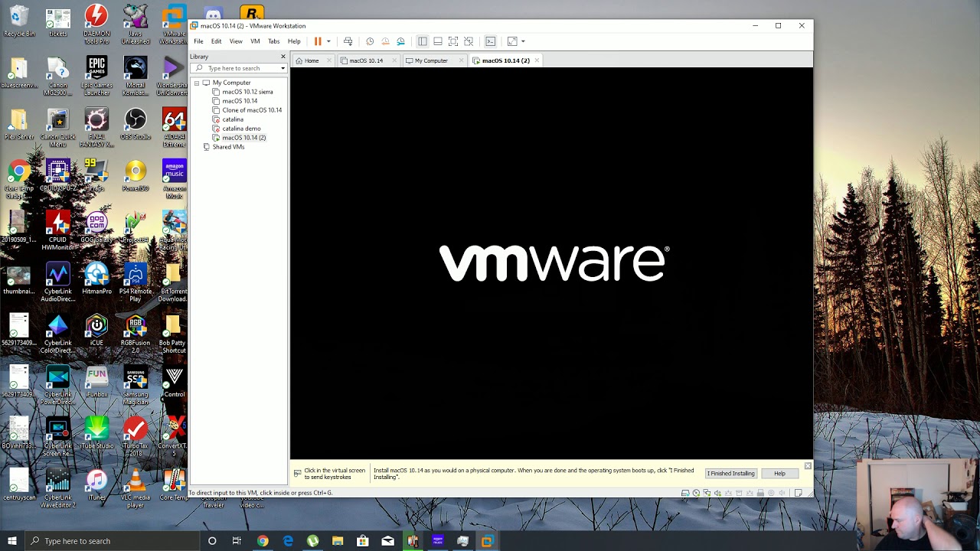Click the Help button in install bar
Image resolution: width=980 pixels, height=551 pixels.
click(x=779, y=474)
